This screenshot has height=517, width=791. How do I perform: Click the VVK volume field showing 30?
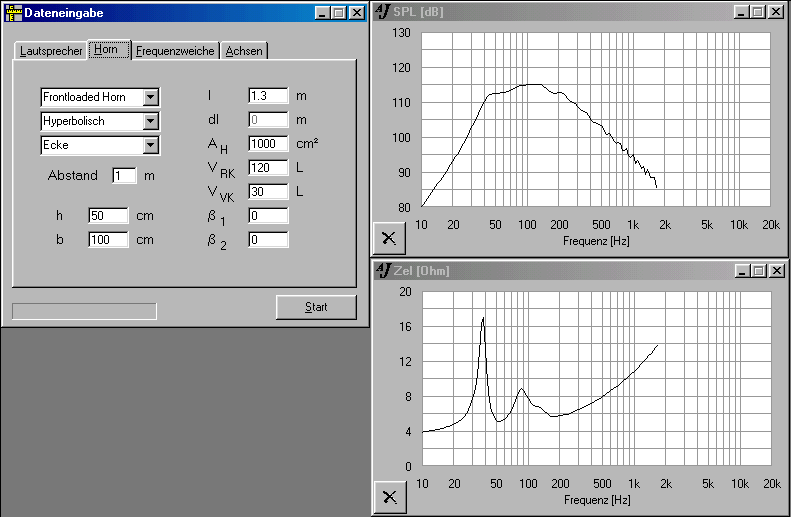point(268,192)
